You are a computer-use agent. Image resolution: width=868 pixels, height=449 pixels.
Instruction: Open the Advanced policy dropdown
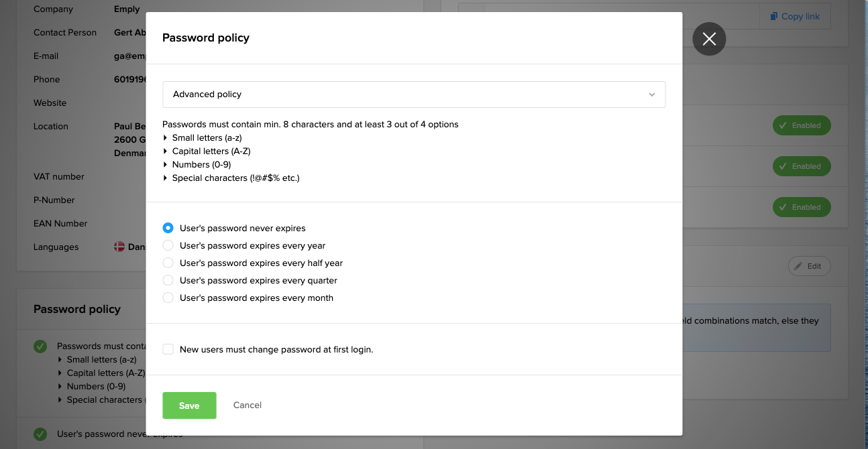413,94
